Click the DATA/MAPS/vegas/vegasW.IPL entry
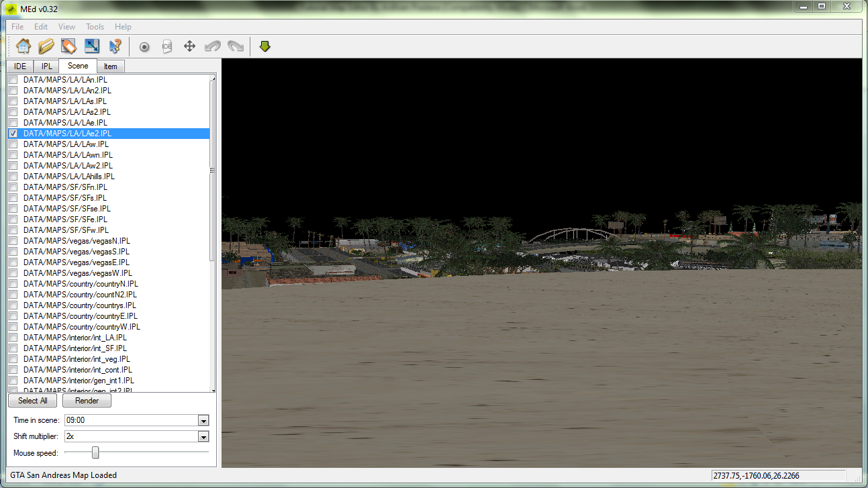This screenshot has width=868, height=488. [109, 273]
